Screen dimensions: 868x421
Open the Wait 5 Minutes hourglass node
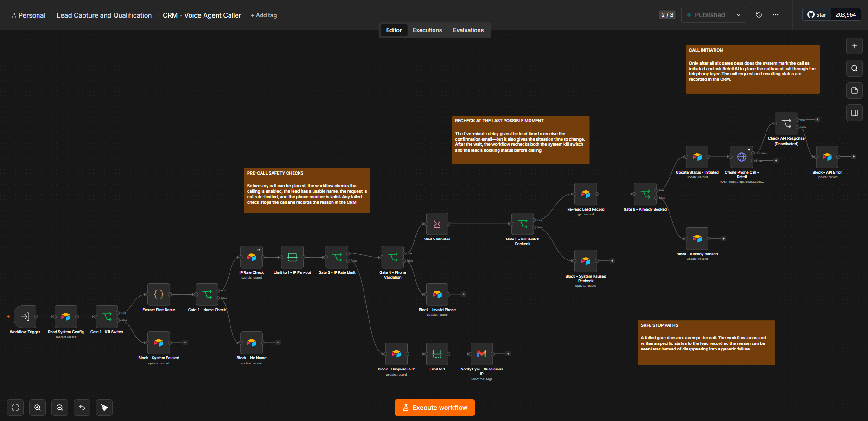[437, 224]
